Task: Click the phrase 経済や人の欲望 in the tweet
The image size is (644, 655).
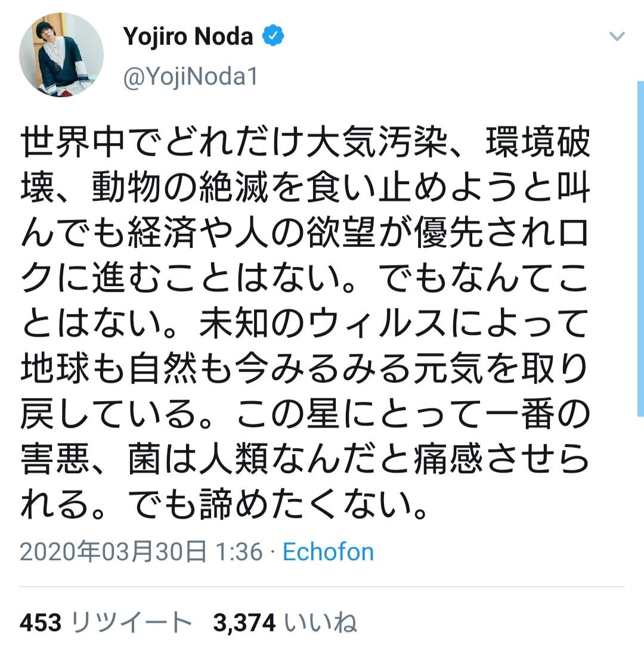Action: 252,232
